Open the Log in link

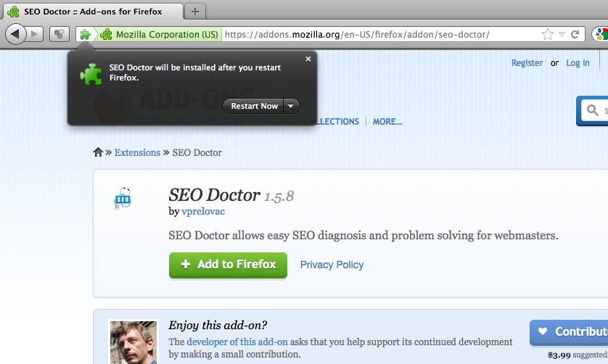(578, 63)
